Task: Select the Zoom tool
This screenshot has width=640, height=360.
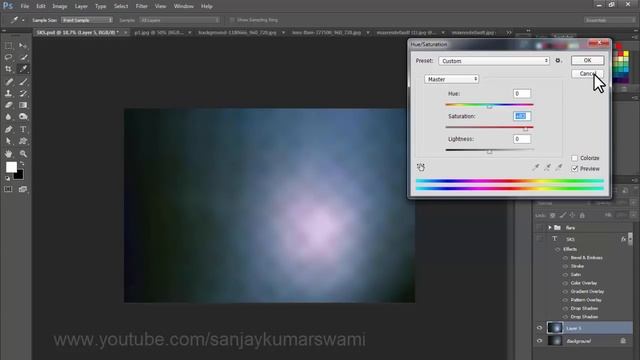Action: coord(23,154)
